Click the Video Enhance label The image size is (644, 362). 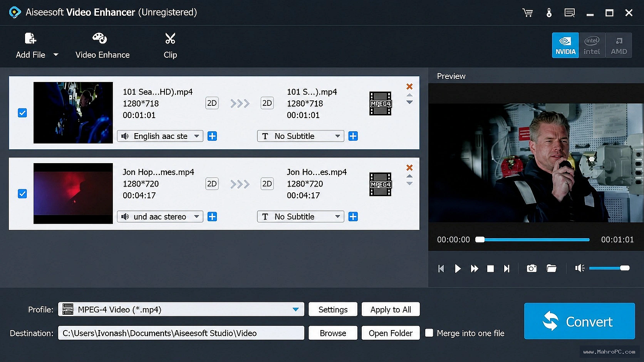pos(102,55)
